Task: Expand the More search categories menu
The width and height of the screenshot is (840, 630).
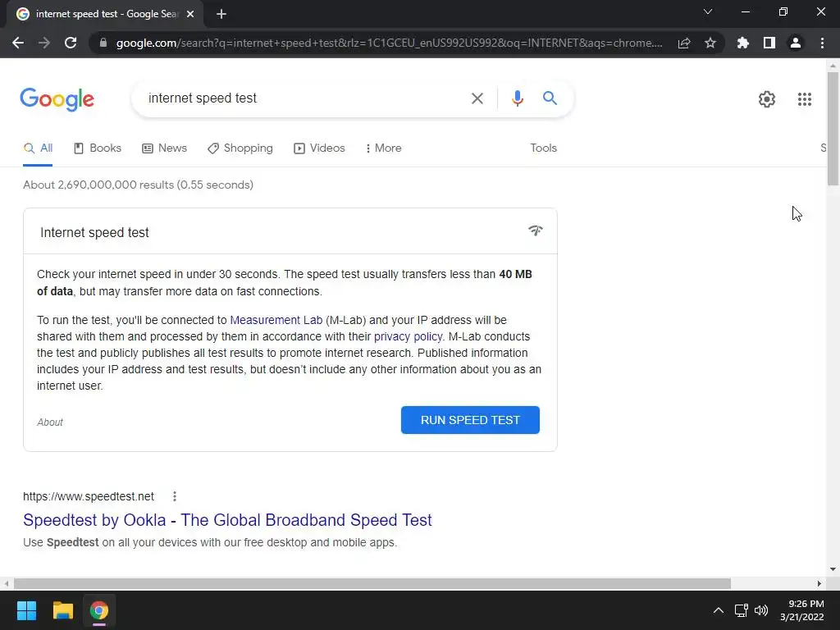Action: click(383, 148)
